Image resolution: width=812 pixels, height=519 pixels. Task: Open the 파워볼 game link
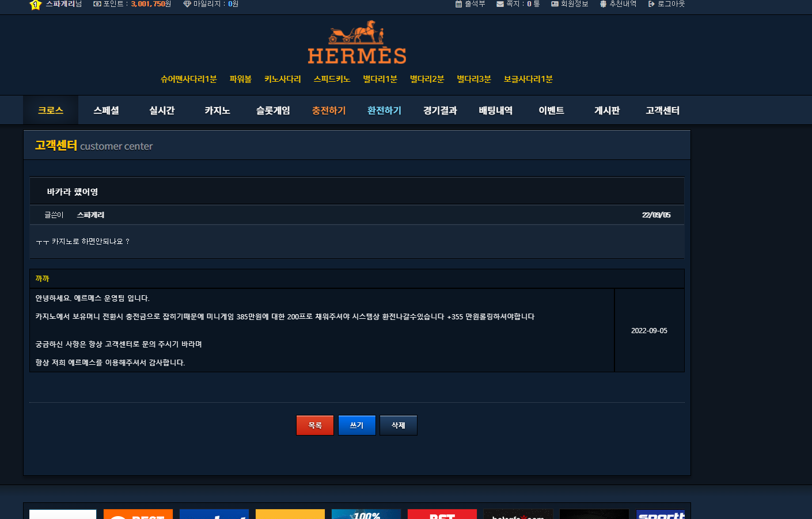pyautogui.click(x=240, y=79)
